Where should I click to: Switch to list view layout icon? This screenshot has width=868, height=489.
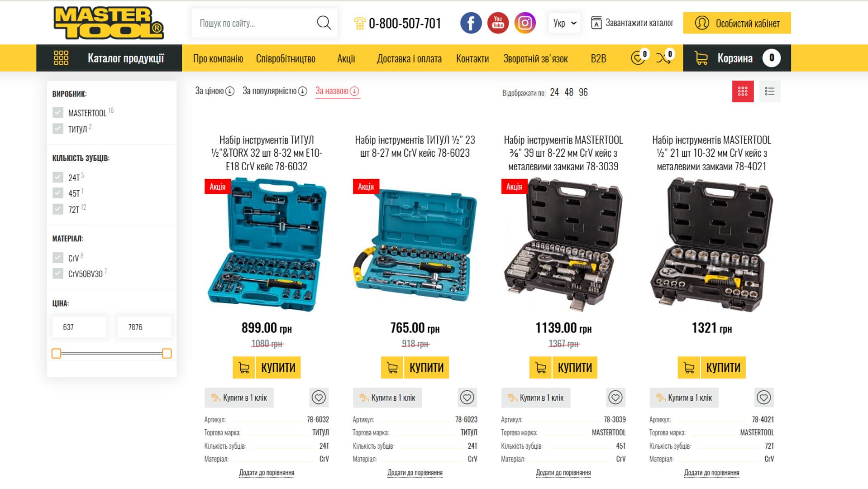tap(769, 91)
